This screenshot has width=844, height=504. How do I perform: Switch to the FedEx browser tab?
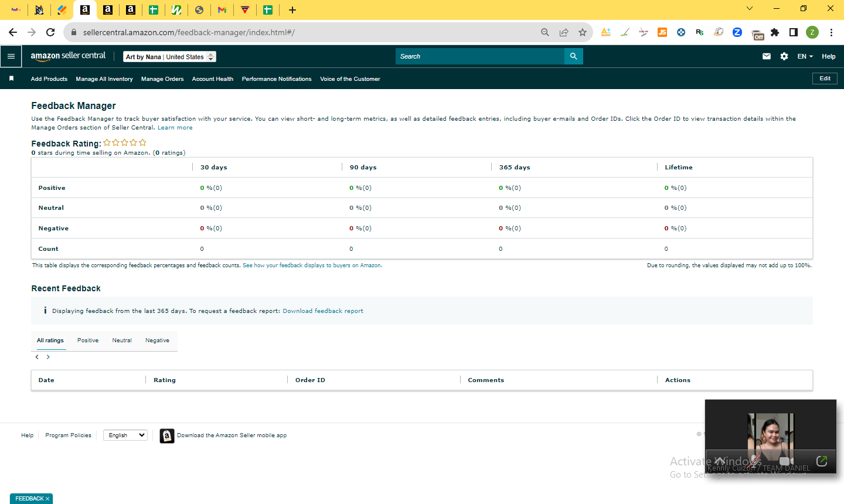click(x=16, y=10)
